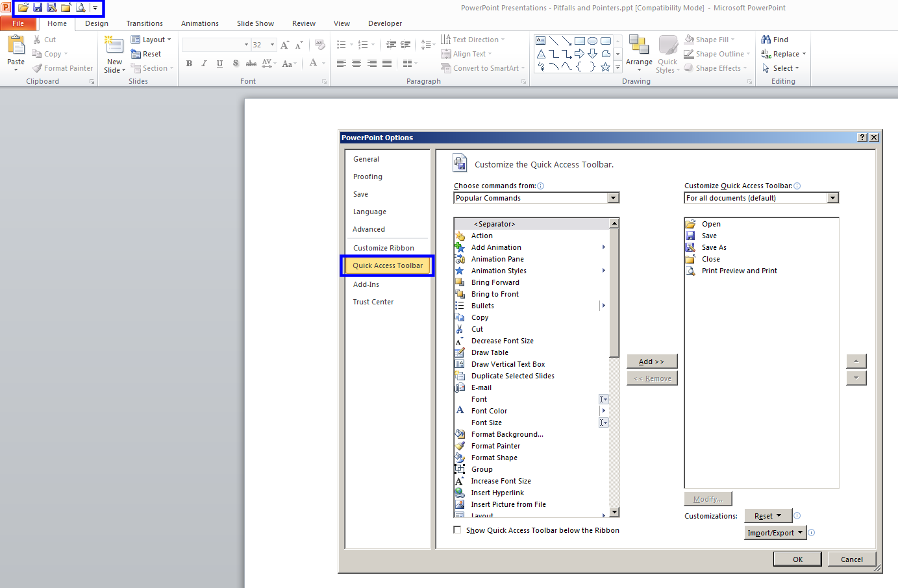This screenshot has width=898, height=588.
Task: Select Trust Center in options sidebar
Action: point(373,302)
